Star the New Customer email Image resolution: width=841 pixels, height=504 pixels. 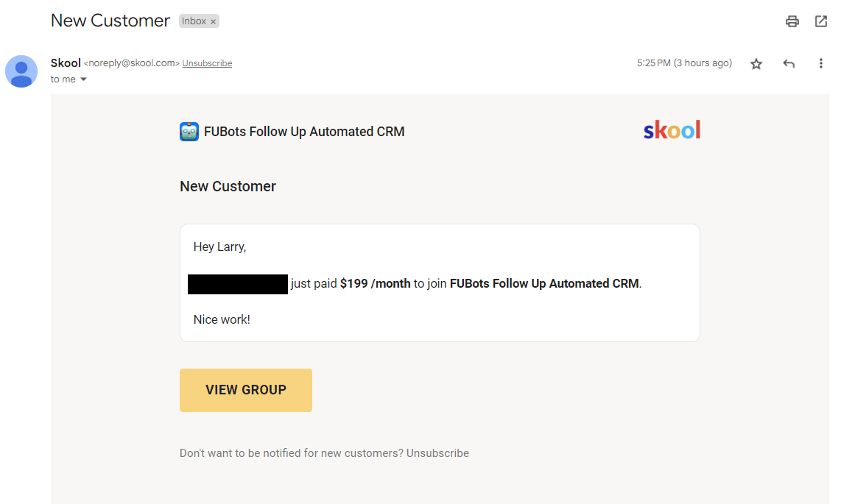[x=756, y=64]
